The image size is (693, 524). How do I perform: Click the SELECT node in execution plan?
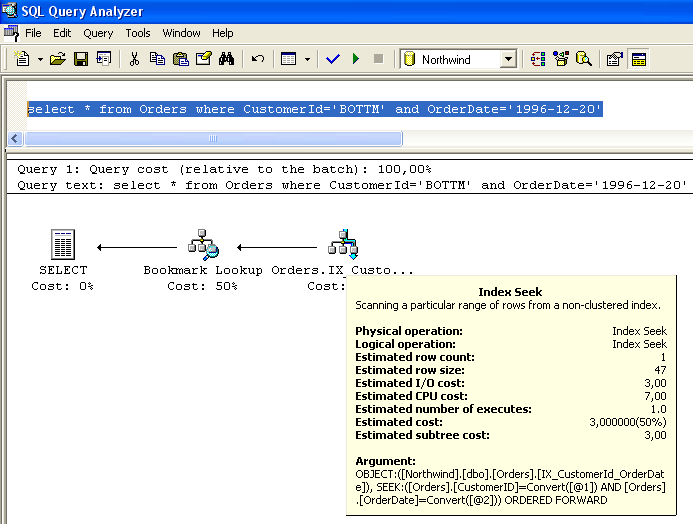coord(63,246)
